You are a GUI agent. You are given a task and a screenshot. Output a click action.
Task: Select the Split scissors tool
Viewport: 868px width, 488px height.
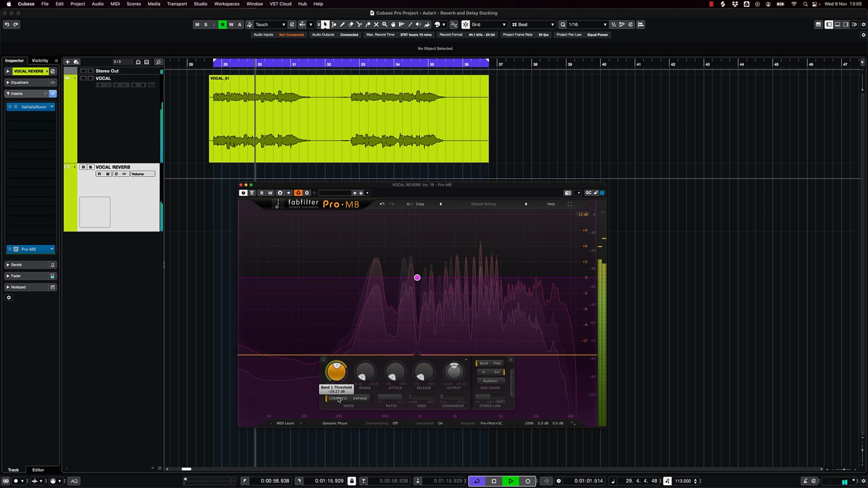point(359,24)
